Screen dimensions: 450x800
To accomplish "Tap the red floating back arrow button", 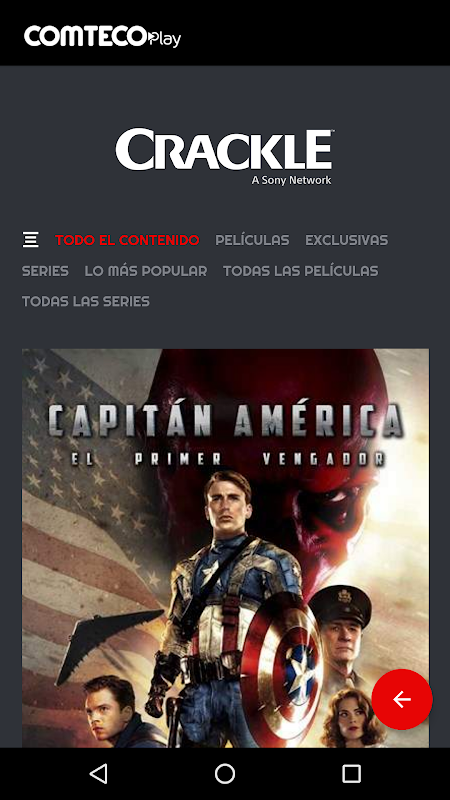I will 402,699.
